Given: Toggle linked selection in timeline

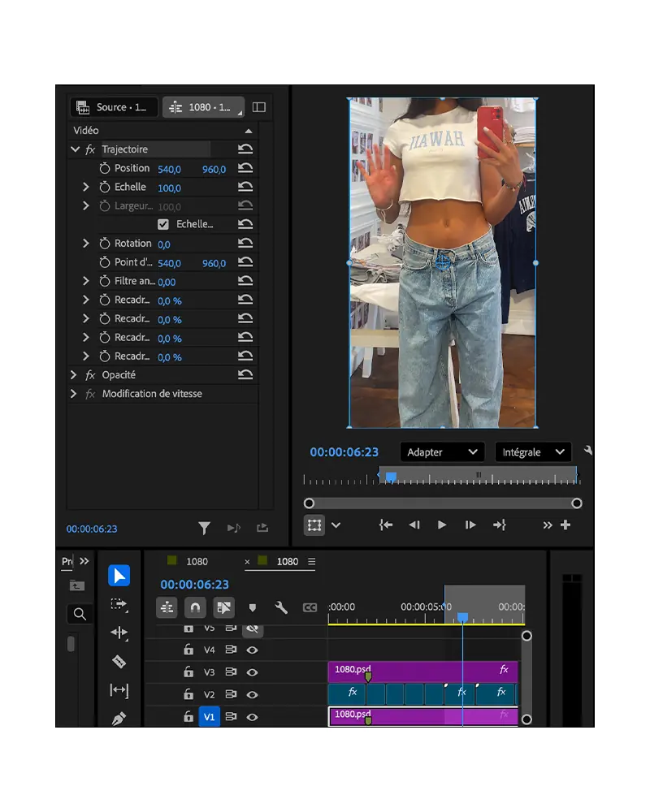Looking at the screenshot, I should click(x=224, y=607).
